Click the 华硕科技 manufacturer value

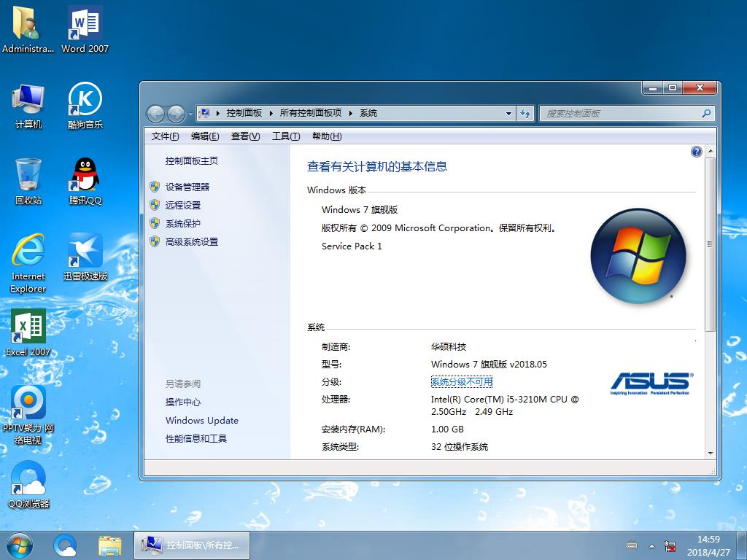(449, 346)
